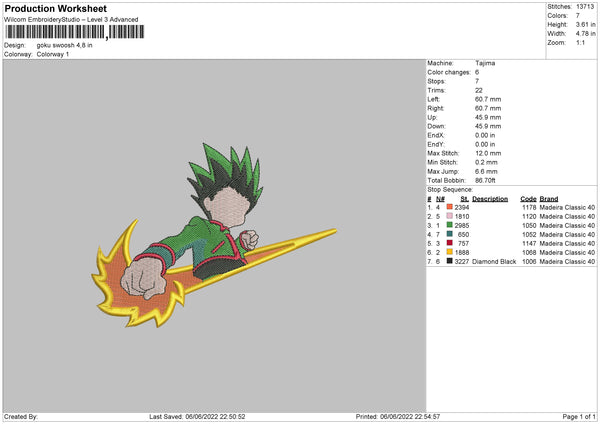Click the 'Description' column header
This screenshot has width=600, height=424.
[490, 199]
